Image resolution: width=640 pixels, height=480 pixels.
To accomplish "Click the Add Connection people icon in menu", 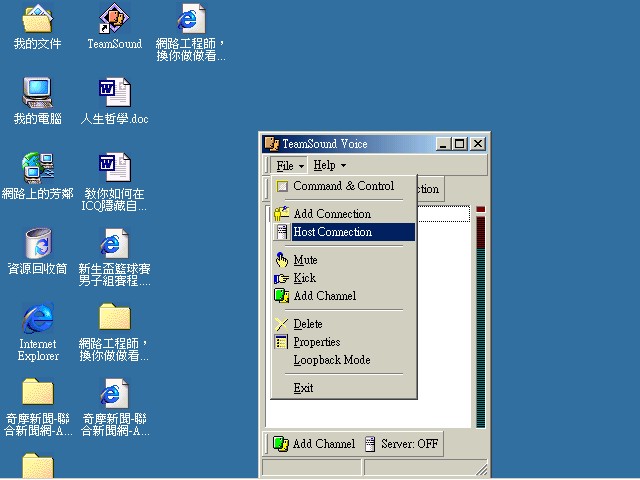I will [x=281, y=213].
